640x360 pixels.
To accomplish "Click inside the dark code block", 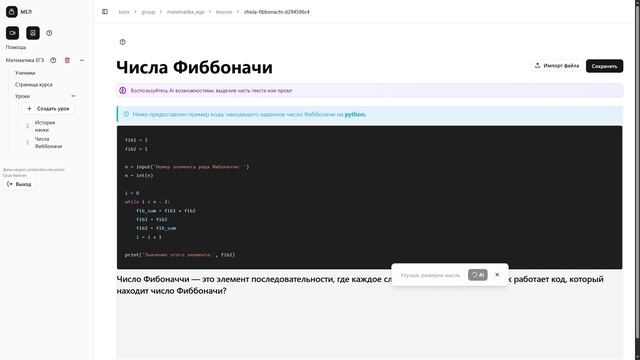I will [x=369, y=197].
